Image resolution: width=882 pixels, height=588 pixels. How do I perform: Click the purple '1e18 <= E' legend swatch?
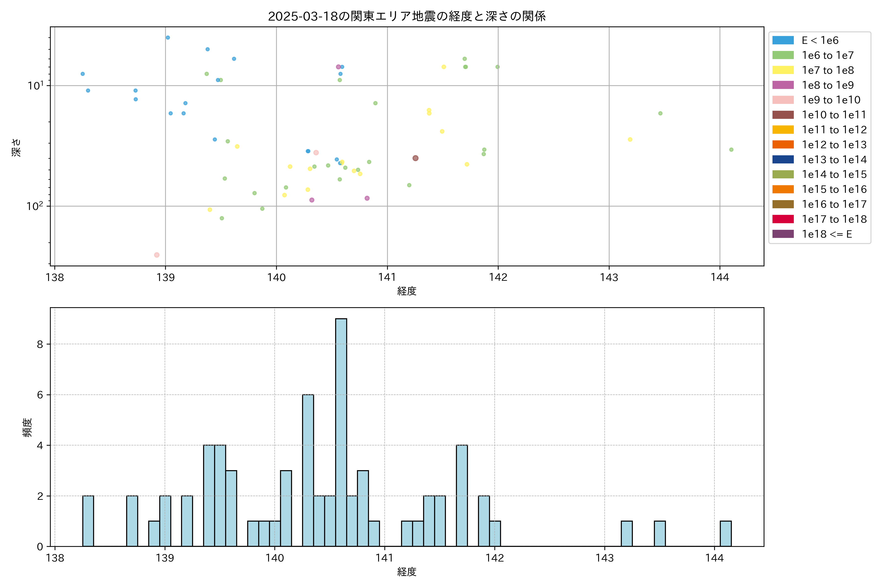pos(783,234)
